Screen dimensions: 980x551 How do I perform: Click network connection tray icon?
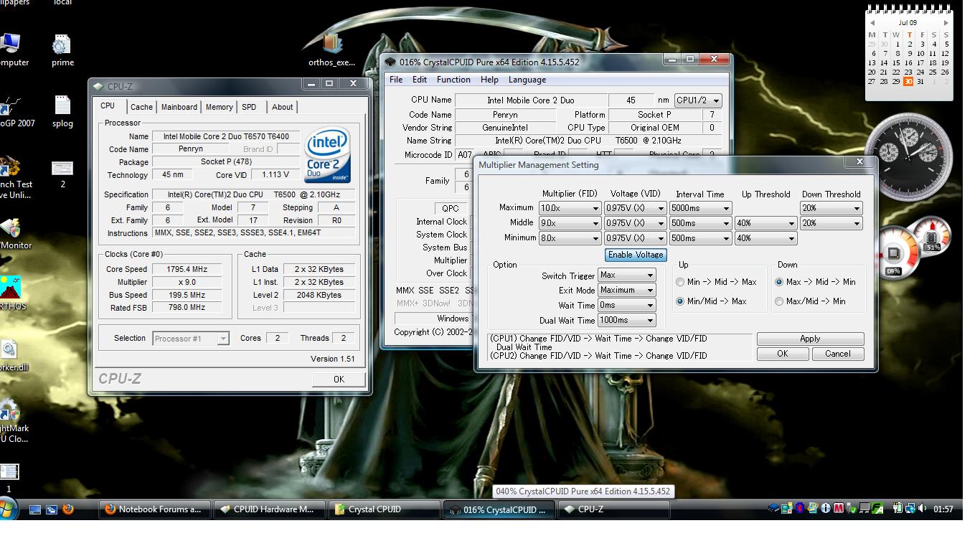(x=910, y=508)
